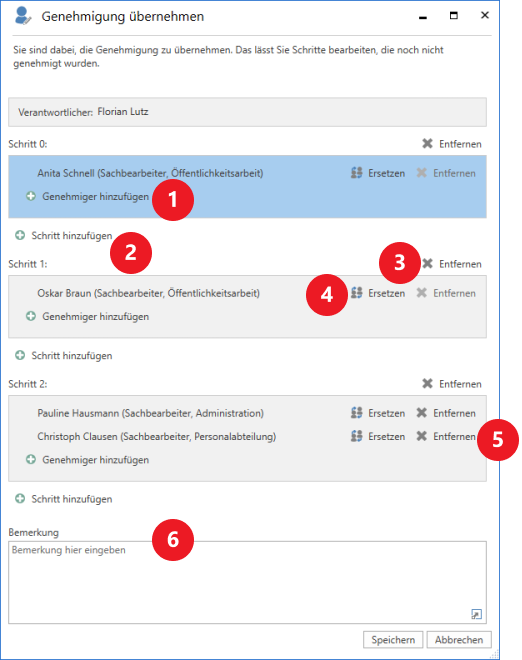The height and width of the screenshot is (660, 522).
Task: Click 'Ersetzen' for Anita Schnell
Action: point(386,173)
